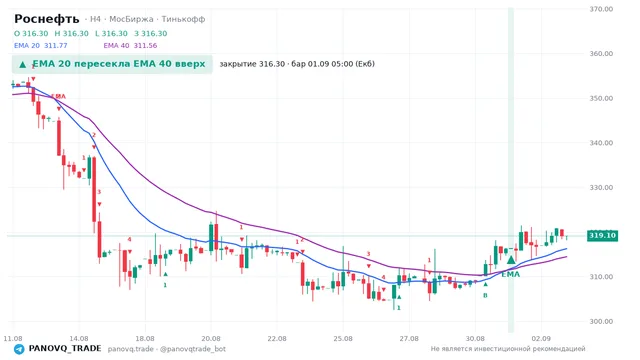Click the green triangle in signal banner
This screenshot has width=640, height=360.
click(23, 64)
